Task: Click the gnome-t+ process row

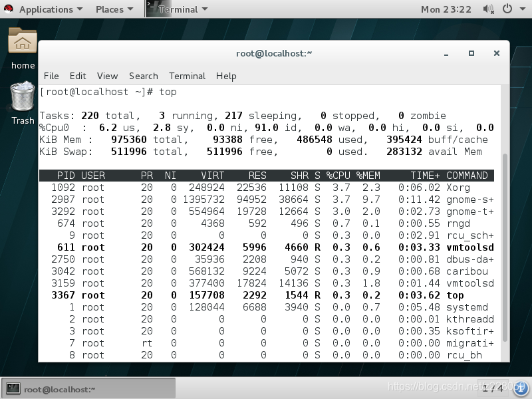Action: [267, 211]
